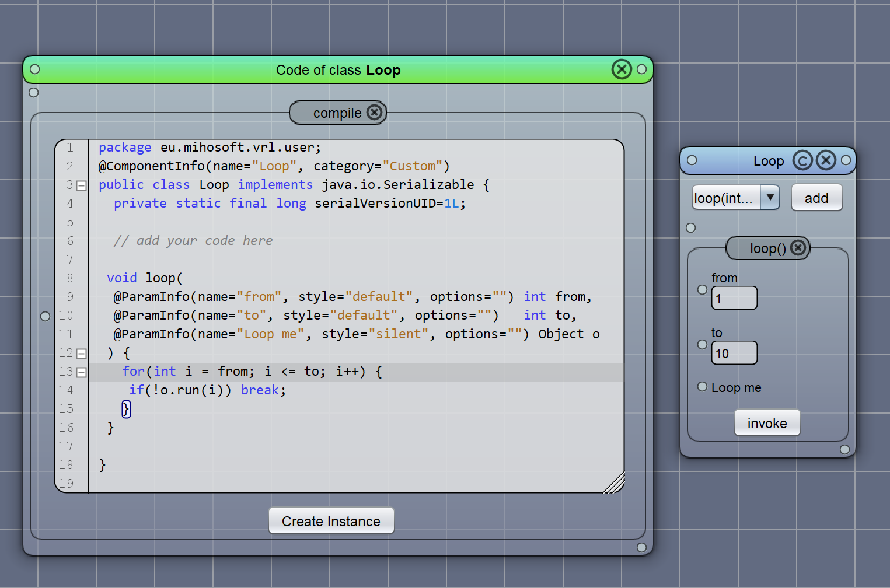Click left title connector of Code window
This screenshot has width=890, height=588.
click(34, 69)
